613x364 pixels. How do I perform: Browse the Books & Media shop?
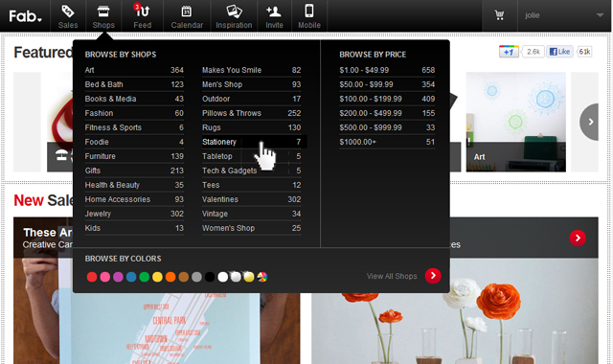pyautogui.click(x=134, y=99)
